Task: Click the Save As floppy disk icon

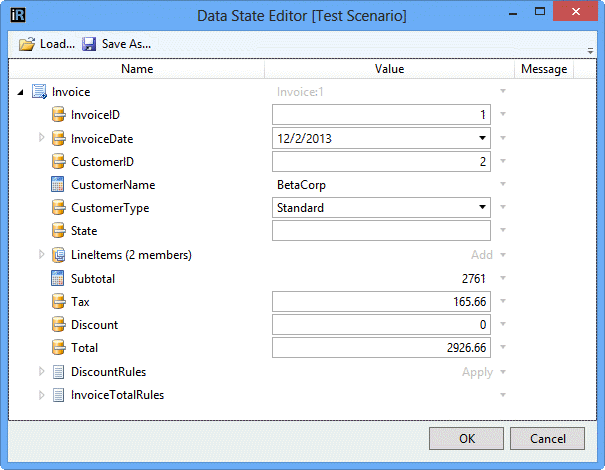Action: point(89,44)
